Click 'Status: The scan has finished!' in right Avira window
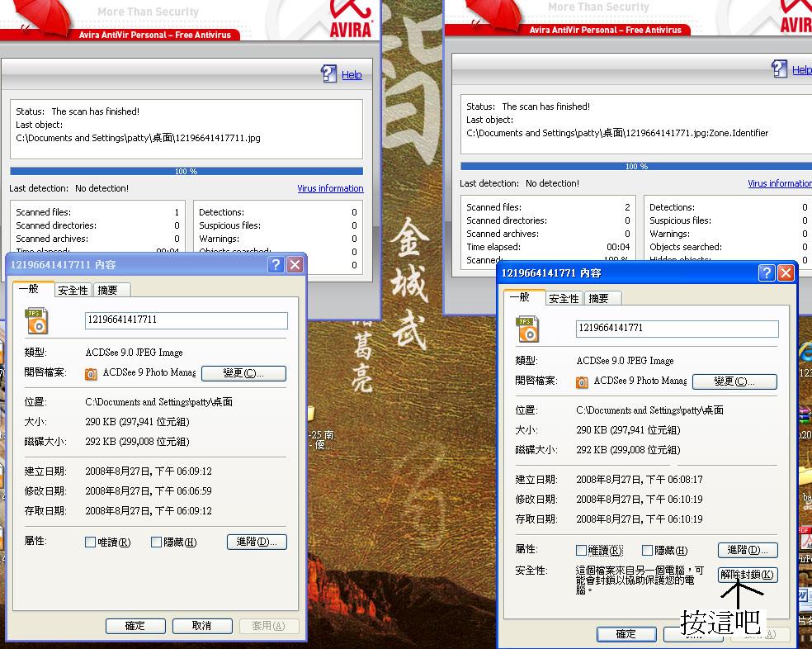The image size is (812, 649). pyautogui.click(x=528, y=107)
